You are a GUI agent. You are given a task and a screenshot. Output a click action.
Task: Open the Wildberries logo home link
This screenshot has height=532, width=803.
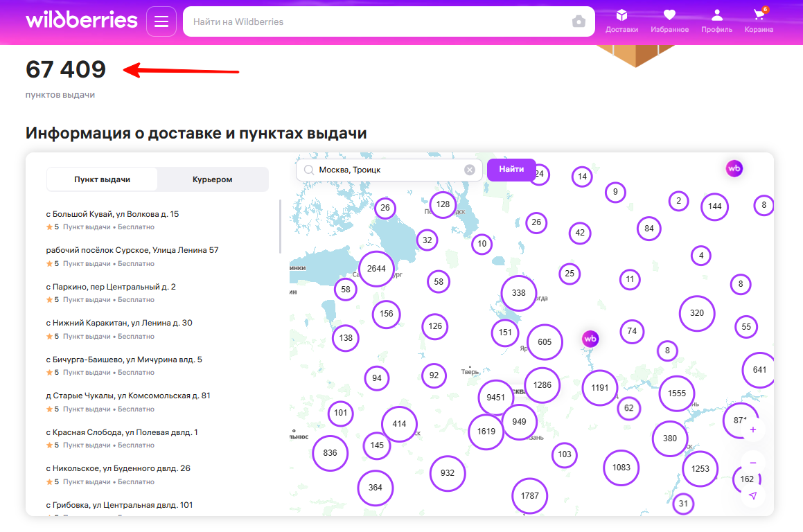click(x=82, y=21)
